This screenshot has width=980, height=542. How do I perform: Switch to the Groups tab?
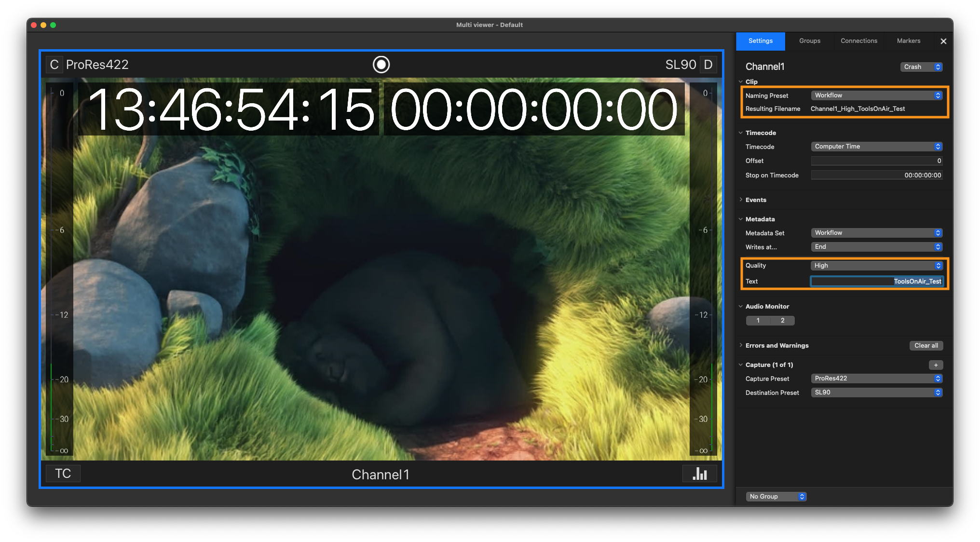click(810, 41)
